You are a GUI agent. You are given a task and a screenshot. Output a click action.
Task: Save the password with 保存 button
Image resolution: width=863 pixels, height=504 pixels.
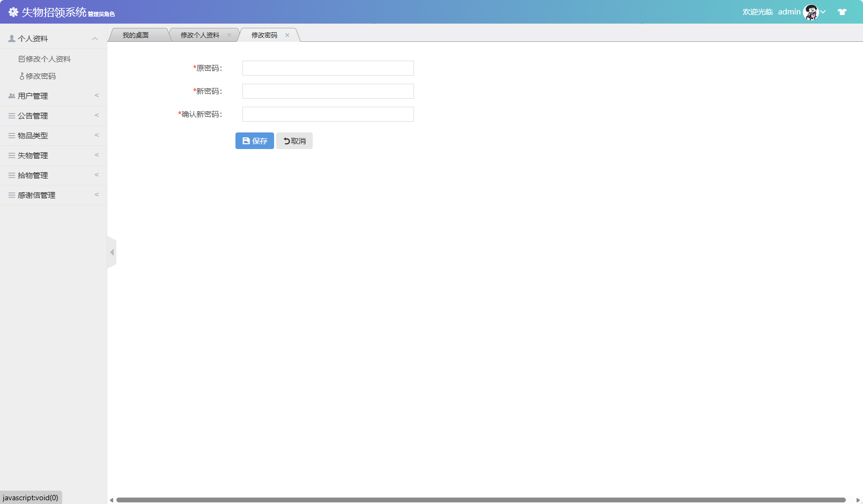point(255,141)
